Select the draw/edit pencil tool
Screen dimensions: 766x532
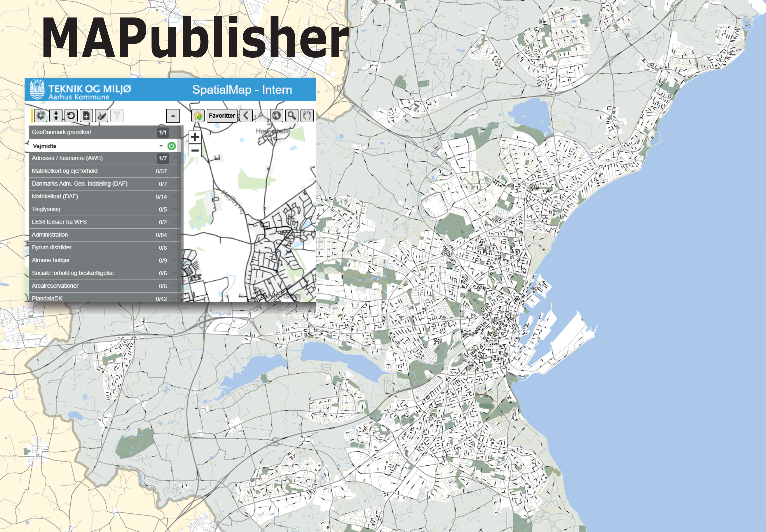point(101,116)
